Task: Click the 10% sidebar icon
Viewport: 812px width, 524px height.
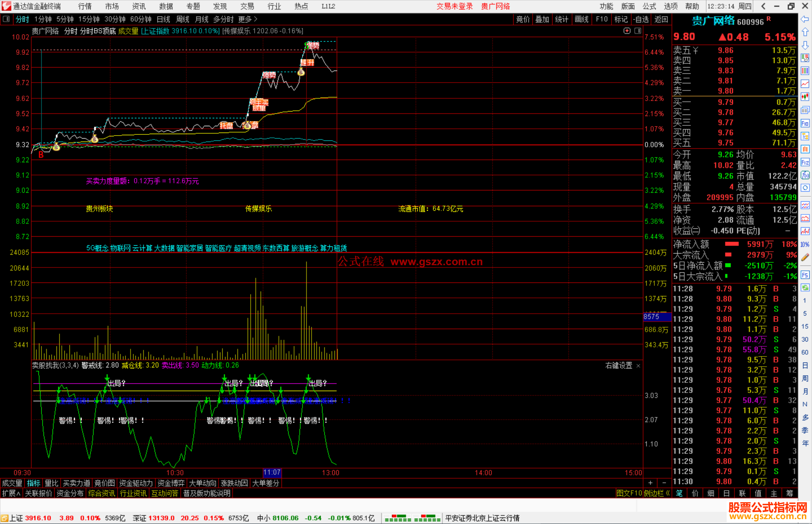Action: (x=804, y=245)
